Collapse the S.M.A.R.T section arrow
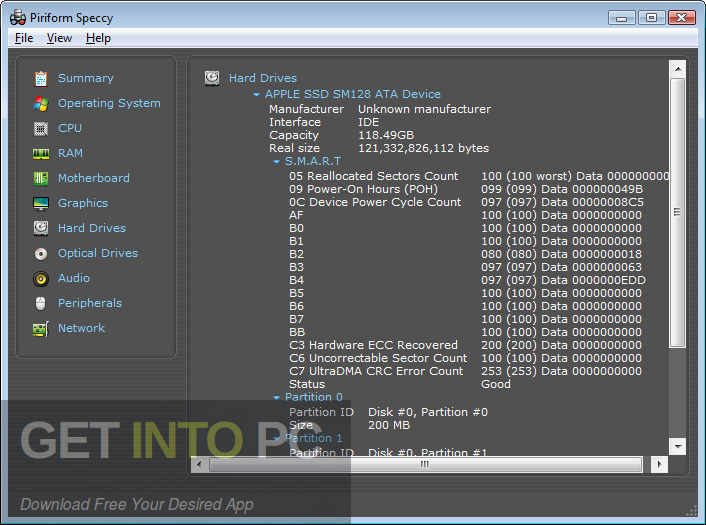Image resolution: width=706 pixels, height=525 pixels. tap(276, 162)
